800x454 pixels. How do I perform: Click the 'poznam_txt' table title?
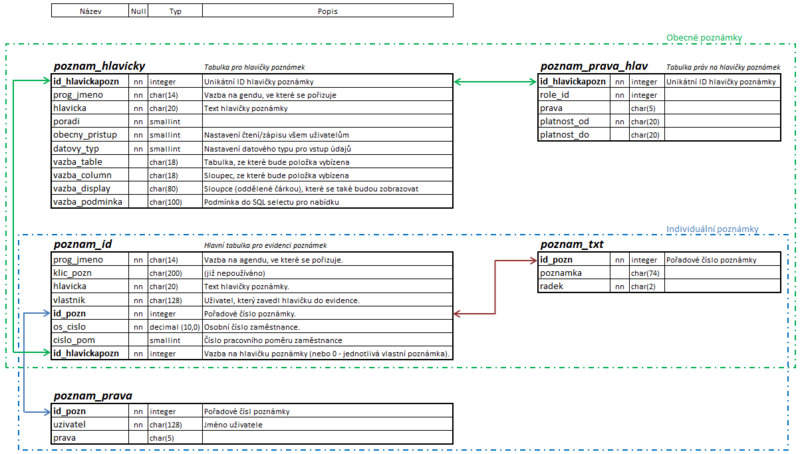(x=571, y=244)
